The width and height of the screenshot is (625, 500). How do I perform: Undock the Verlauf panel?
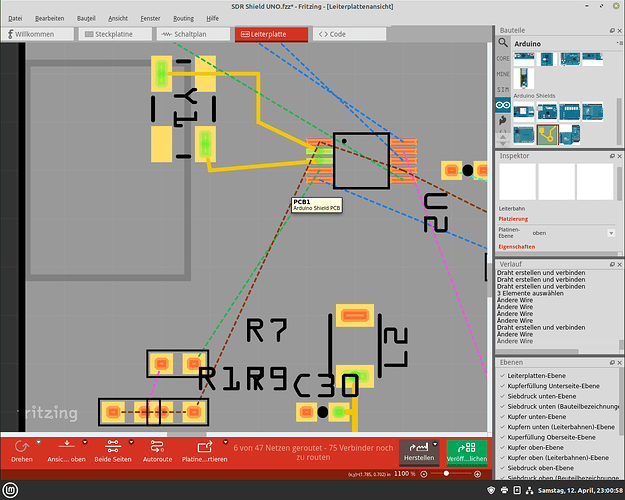[x=612, y=264]
